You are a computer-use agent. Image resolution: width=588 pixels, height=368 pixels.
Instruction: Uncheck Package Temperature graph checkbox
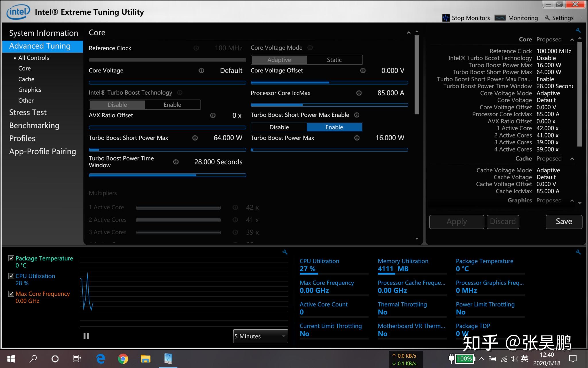click(11, 258)
